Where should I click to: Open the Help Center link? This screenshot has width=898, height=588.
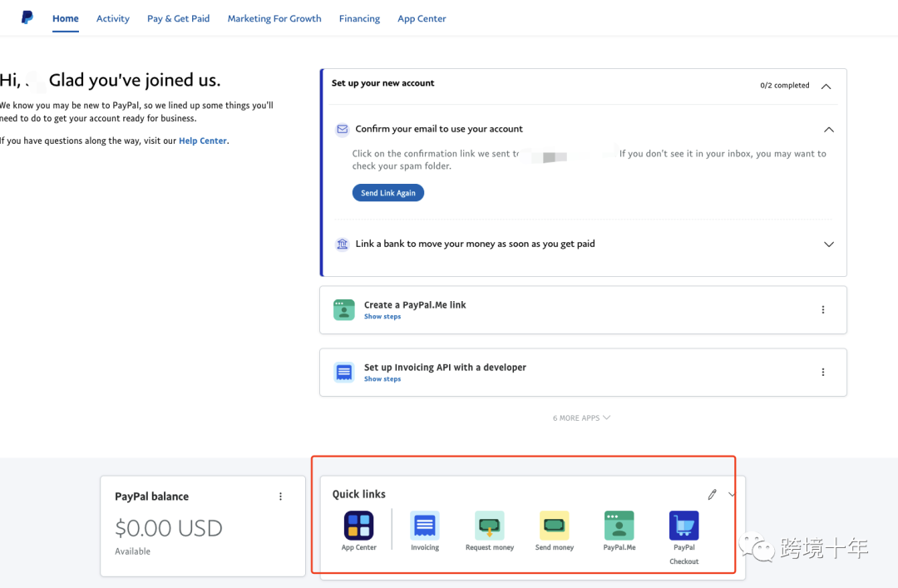(203, 141)
